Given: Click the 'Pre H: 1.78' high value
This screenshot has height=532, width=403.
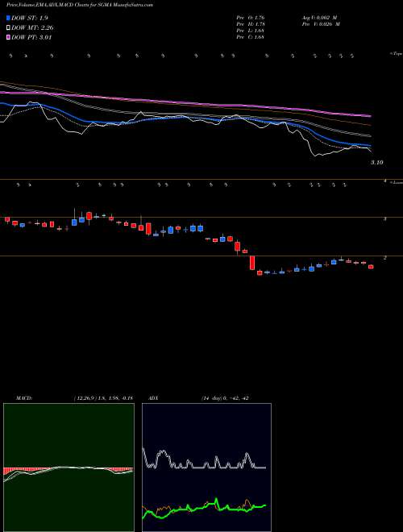Looking at the screenshot, I should [x=251, y=24].
